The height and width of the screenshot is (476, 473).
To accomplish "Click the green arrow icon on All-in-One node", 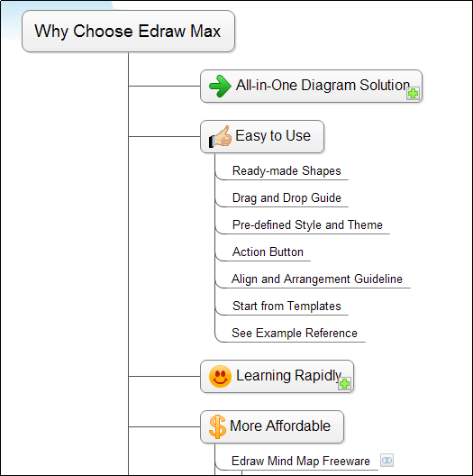I will (220, 86).
